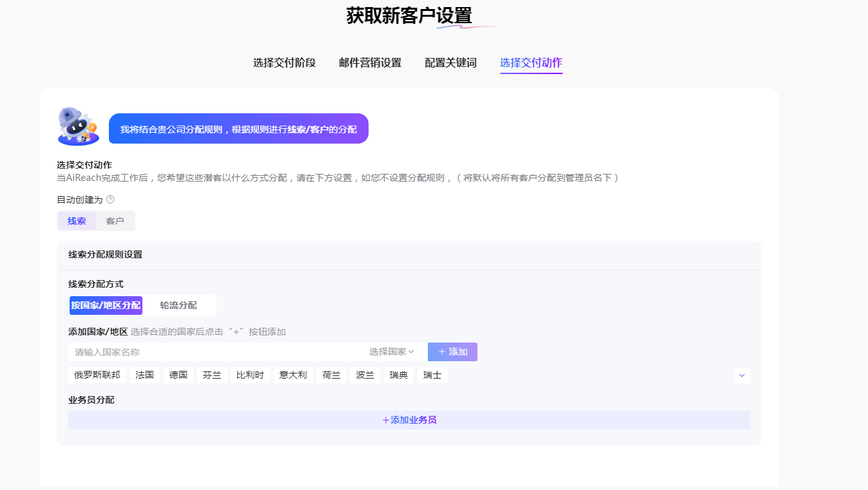Click the help icon beside 自动创建为

click(110, 200)
